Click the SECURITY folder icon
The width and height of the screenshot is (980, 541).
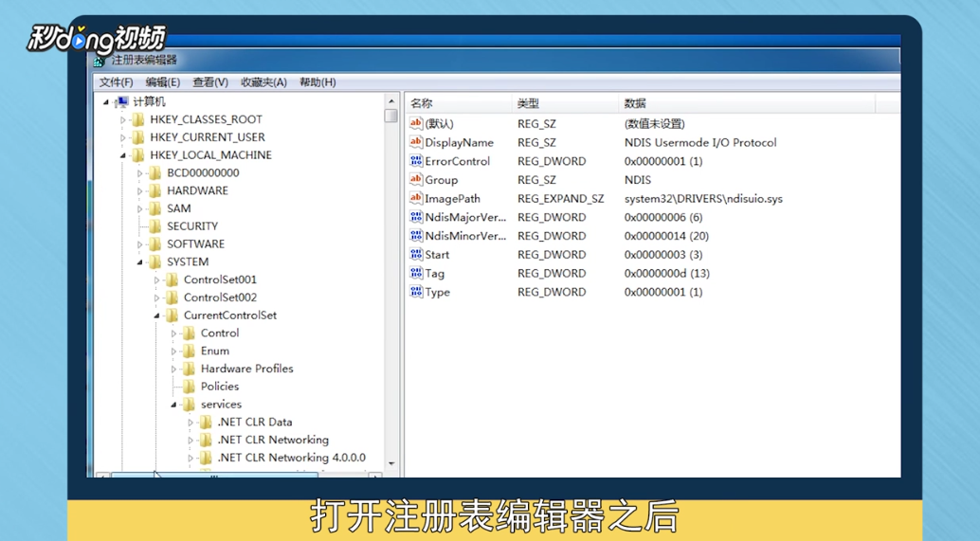point(155,226)
